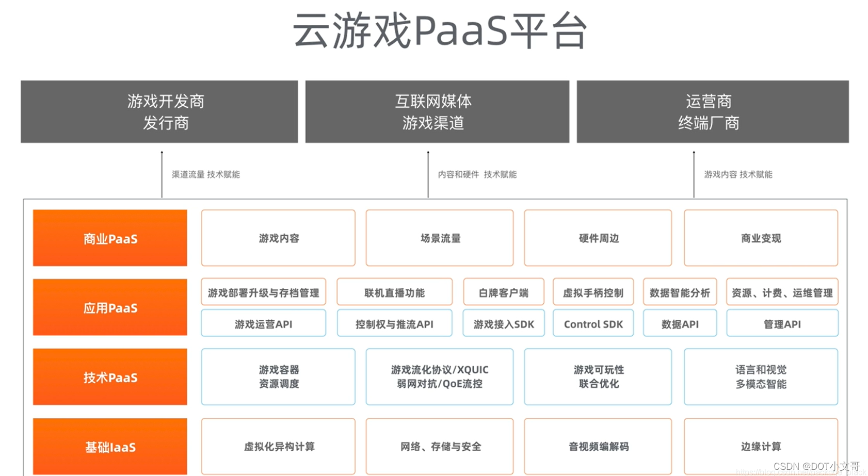The width and height of the screenshot is (868, 476).
Task: Select the 技术PaaS layer label
Action: point(109,377)
